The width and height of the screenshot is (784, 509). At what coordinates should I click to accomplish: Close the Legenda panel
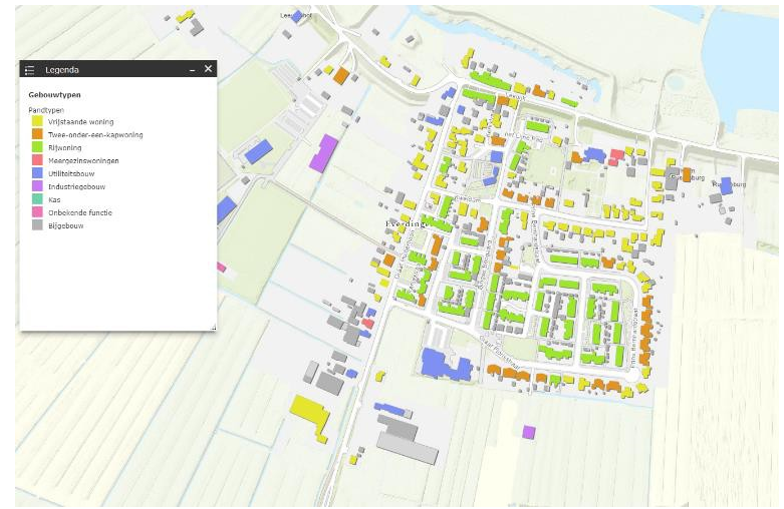coord(208,69)
